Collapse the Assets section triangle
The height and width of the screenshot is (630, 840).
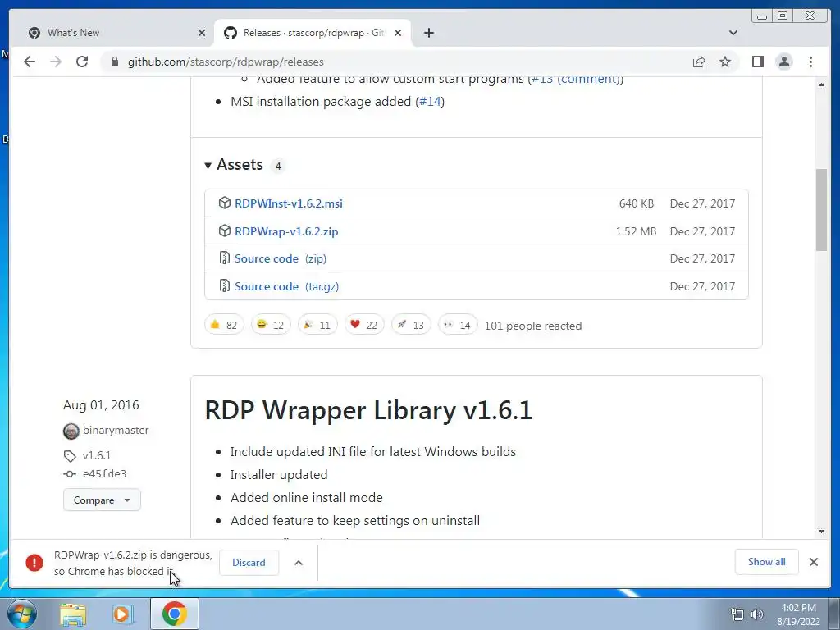pyautogui.click(x=208, y=166)
